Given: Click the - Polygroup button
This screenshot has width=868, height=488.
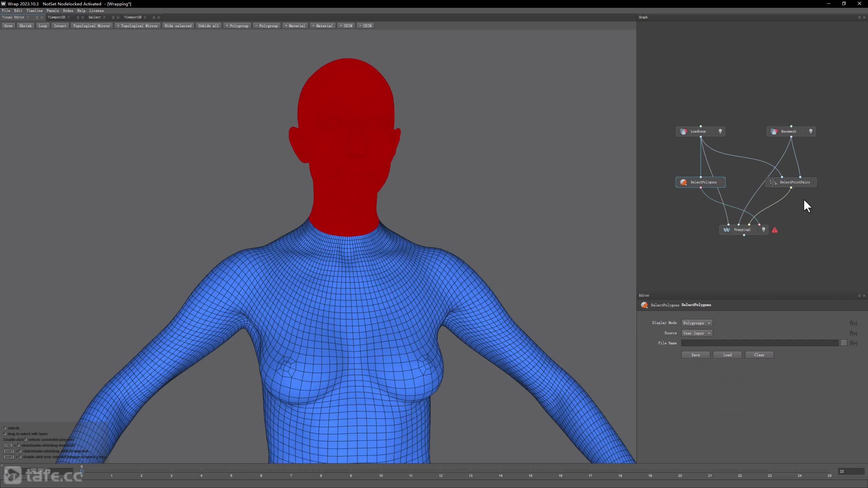Looking at the screenshot, I should (x=267, y=26).
